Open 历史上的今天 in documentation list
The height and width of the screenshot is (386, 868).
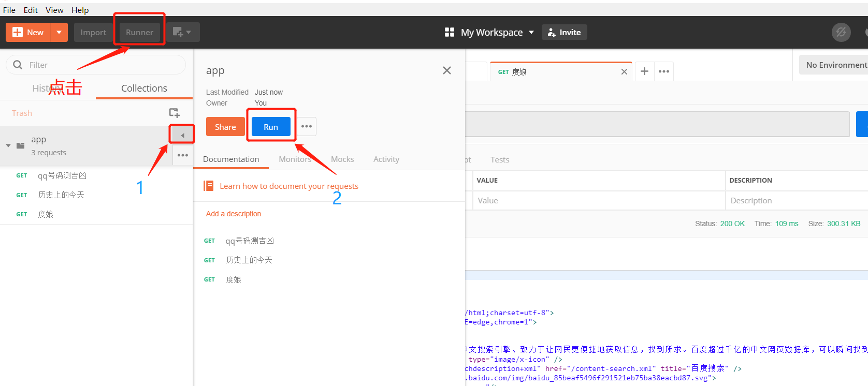tap(249, 260)
